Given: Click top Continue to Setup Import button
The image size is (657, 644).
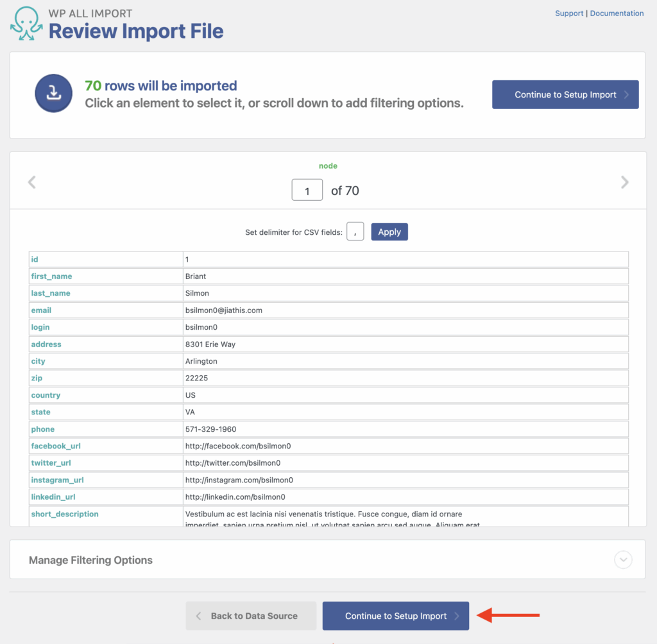Looking at the screenshot, I should pos(565,95).
